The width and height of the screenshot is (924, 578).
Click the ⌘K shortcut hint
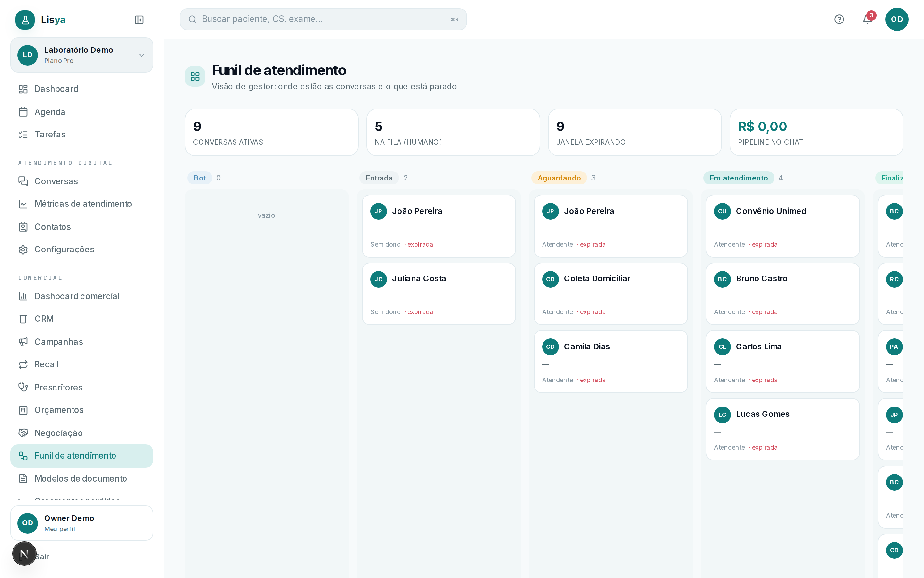(x=454, y=20)
